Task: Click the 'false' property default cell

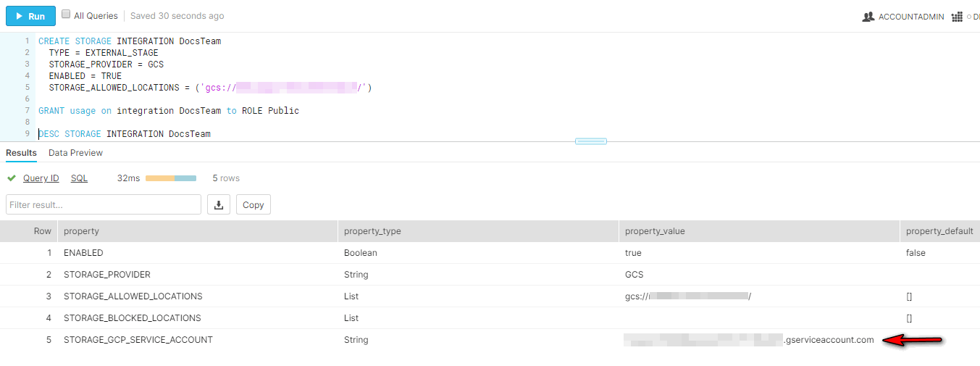Action: (x=939, y=253)
